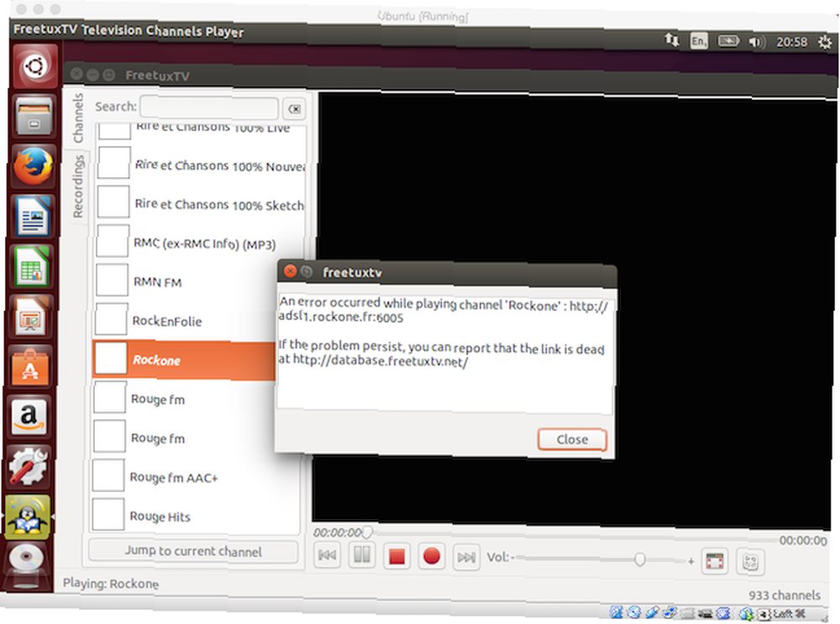Switch to the Recordings side tab
Image resolution: width=840 pixels, height=624 pixels.
[77, 186]
